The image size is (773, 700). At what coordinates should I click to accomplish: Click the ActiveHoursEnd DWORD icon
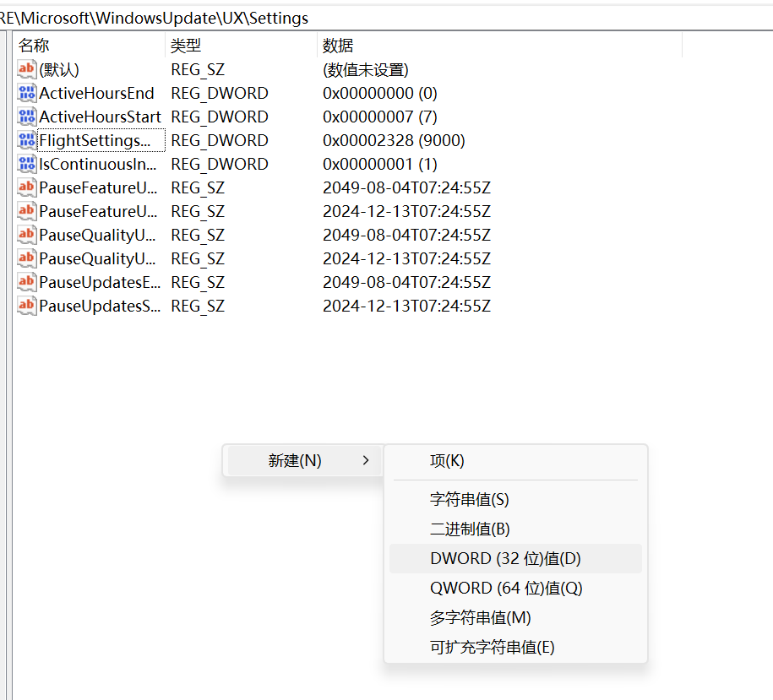coord(27,93)
